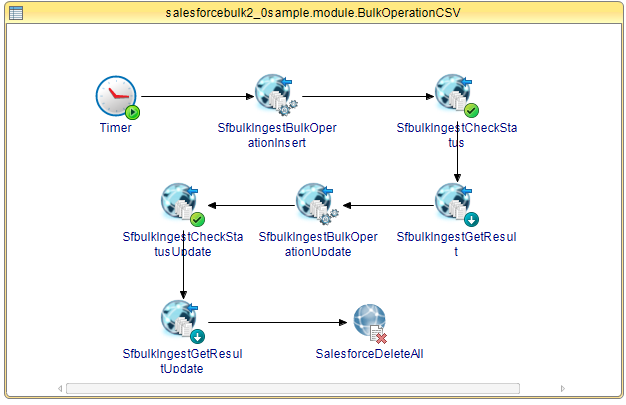Click the right scroll arrow

point(563,388)
